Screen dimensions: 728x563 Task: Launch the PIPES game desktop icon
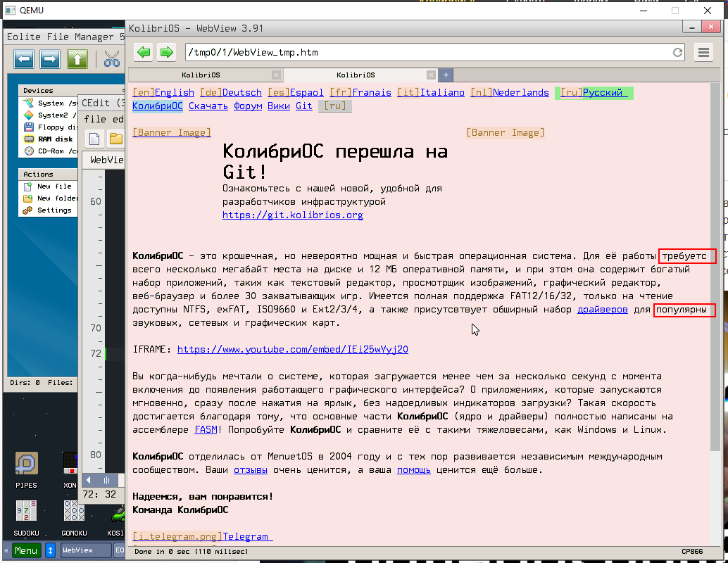[27, 464]
